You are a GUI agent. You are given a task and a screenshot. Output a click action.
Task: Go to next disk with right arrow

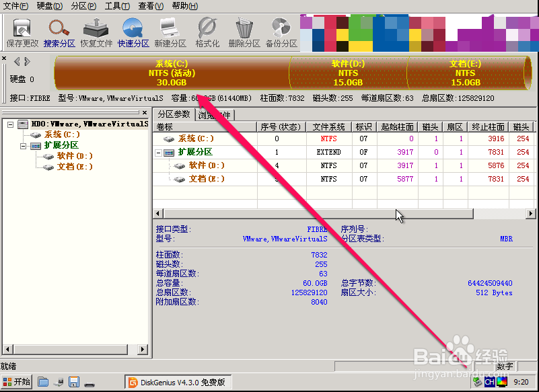[27, 61]
